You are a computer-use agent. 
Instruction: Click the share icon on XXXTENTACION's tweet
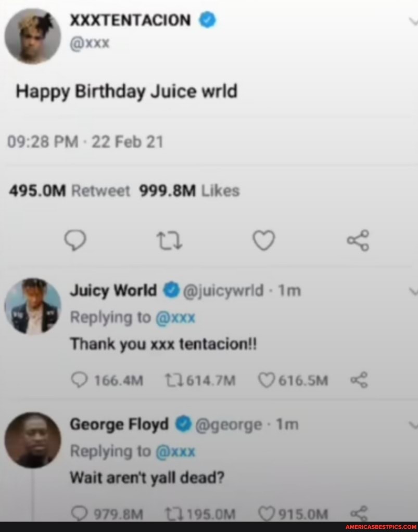click(x=357, y=240)
